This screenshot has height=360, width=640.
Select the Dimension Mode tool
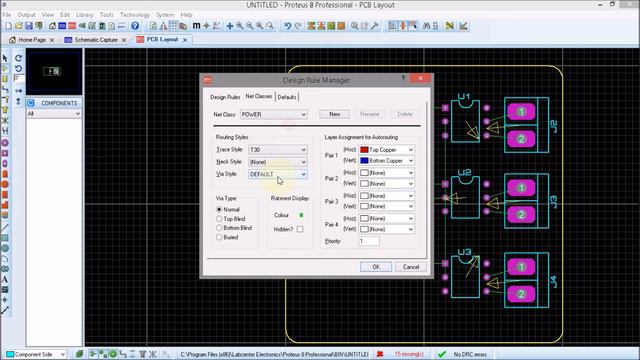pos(5,310)
